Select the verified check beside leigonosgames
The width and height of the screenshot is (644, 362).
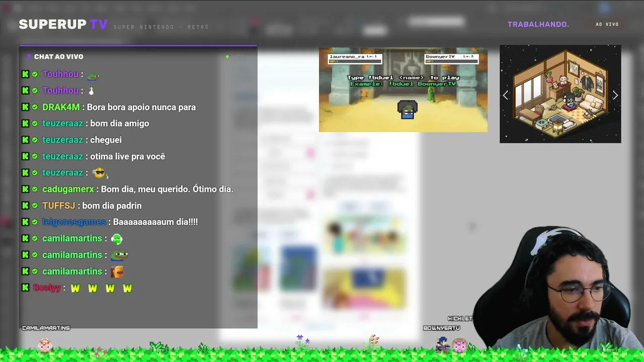(x=35, y=222)
